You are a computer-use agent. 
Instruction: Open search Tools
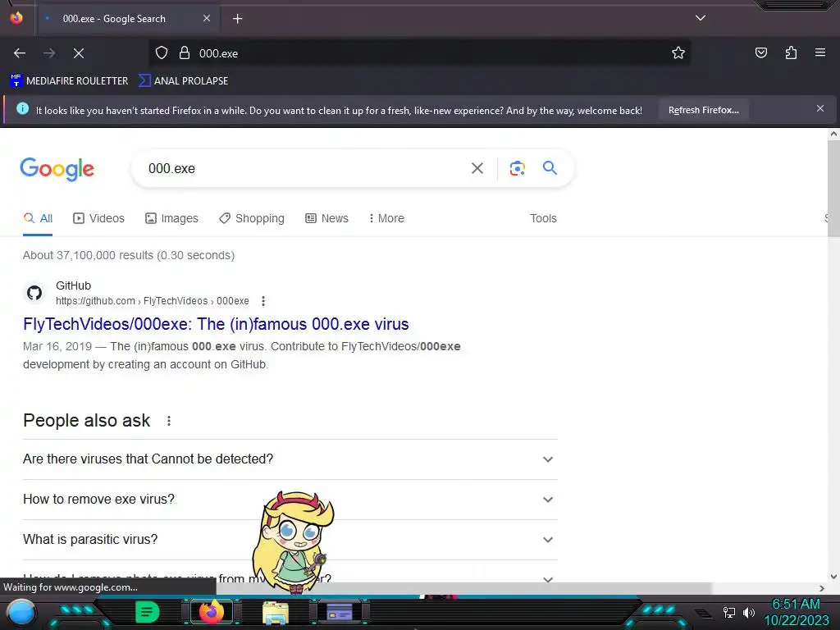543,218
